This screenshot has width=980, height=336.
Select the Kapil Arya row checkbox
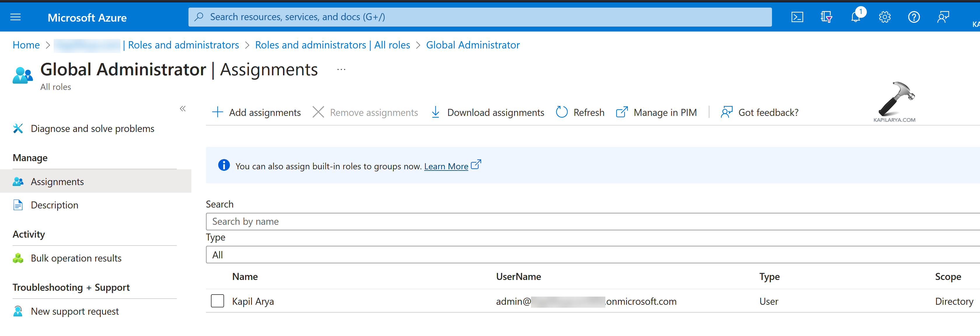click(217, 301)
